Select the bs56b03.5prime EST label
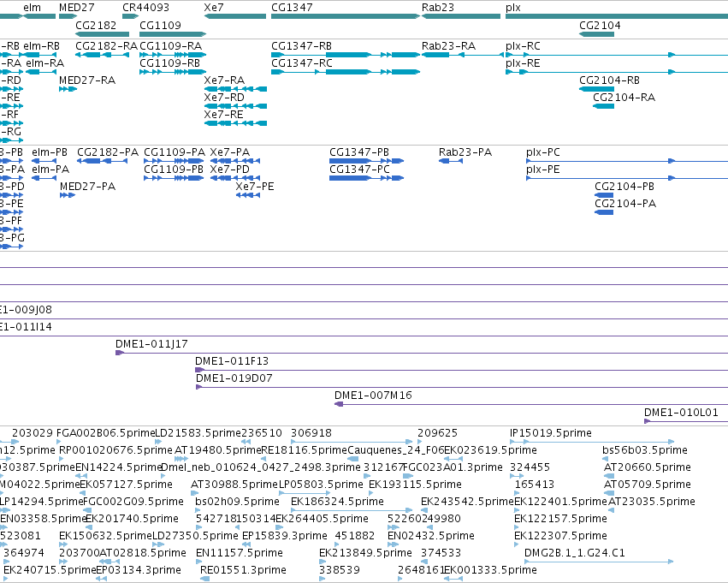The height and width of the screenshot is (583, 728). point(645,450)
